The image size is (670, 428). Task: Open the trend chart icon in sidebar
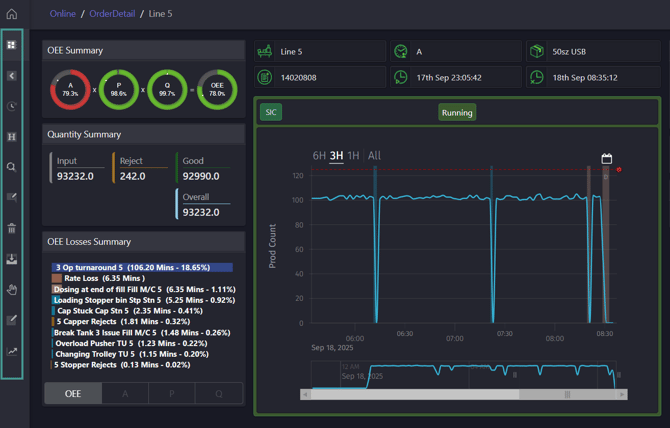click(12, 351)
